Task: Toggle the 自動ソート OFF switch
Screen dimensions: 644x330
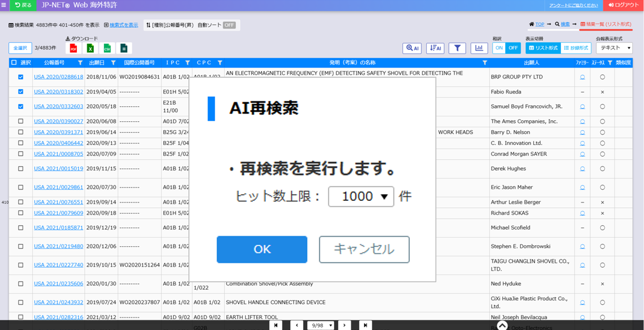Action: pos(229,25)
